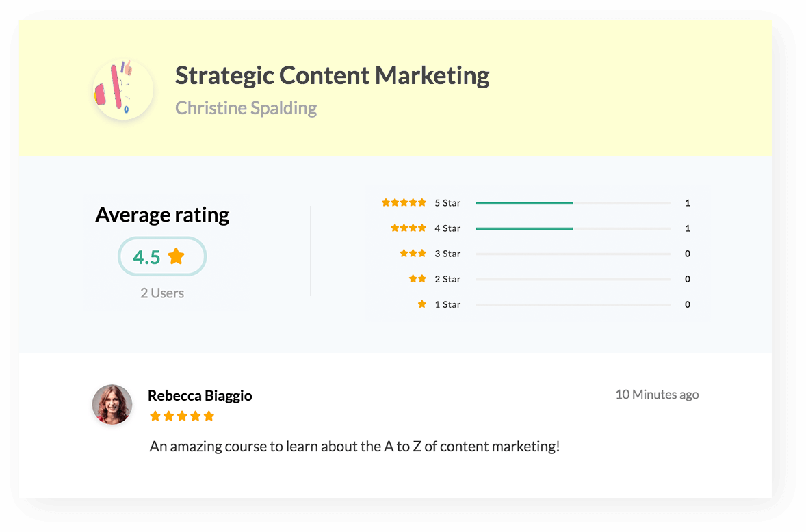Screen dimensions: 806x532
Task: Click the 5 Star label text
Action: [447, 203]
